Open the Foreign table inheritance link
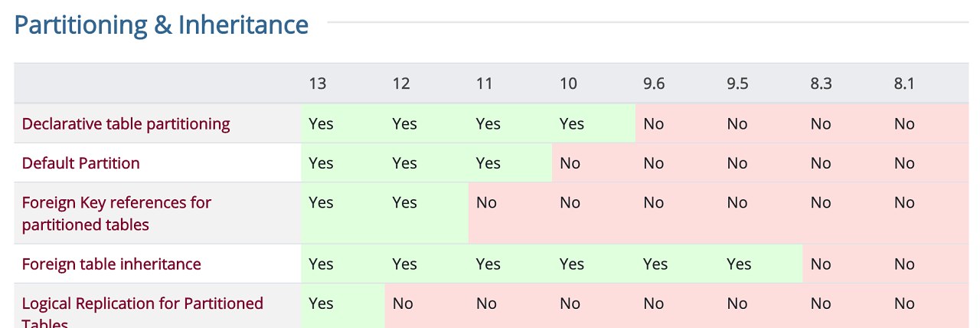 (x=111, y=264)
